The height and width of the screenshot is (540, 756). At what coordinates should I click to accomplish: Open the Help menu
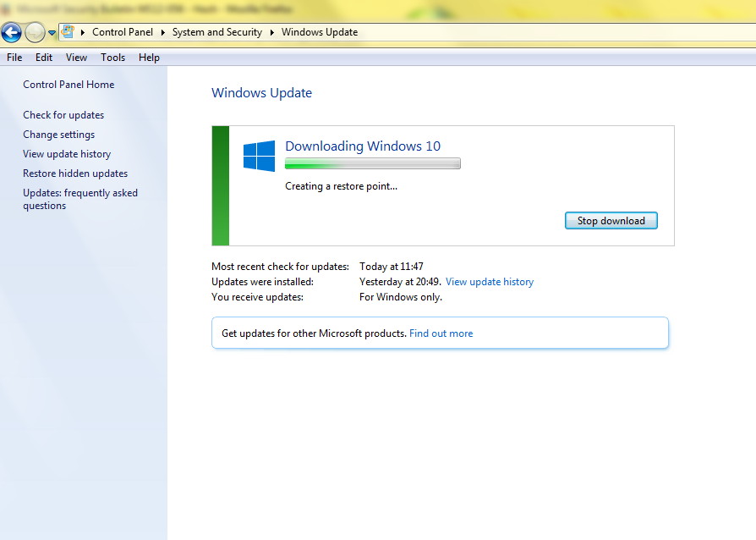click(149, 58)
